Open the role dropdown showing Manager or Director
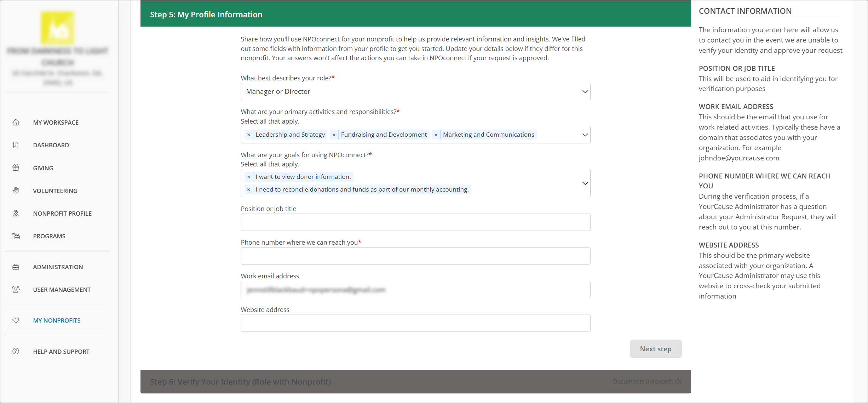 415,92
